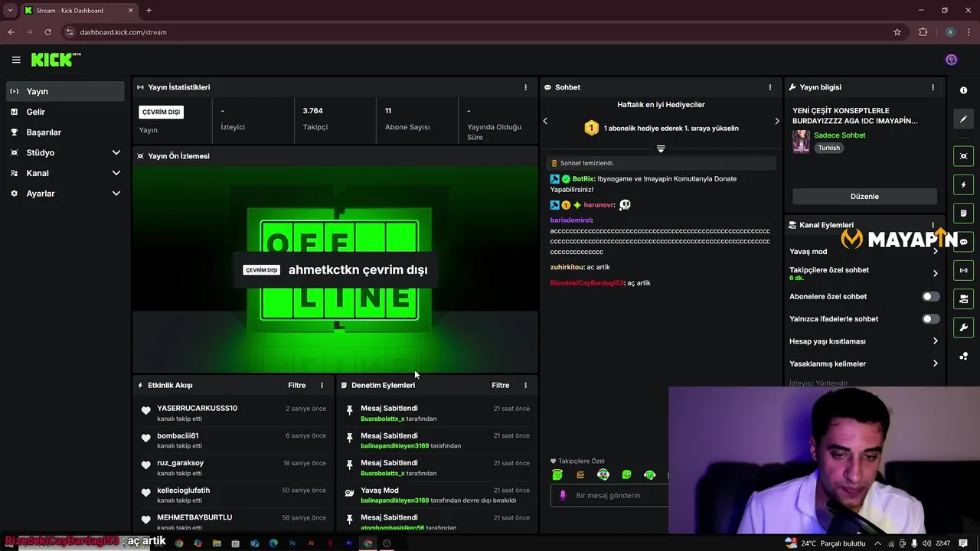Image resolution: width=980 pixels, height=551 pixels.
Task: Toggle the Yalnızca ifadelerle sohbet switch
Action: [x=930, y=318]
